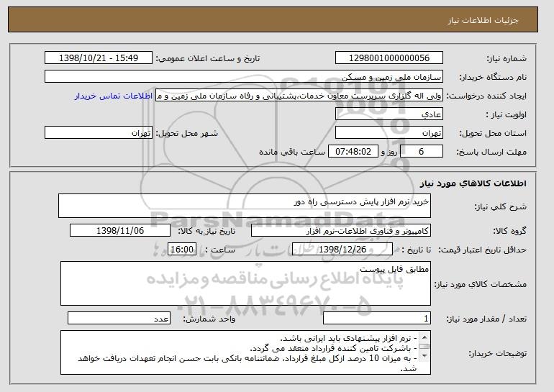Select the buyer name field سازمان ملی زمین و مسکن
The height and width of the screenshot is (392, 554).
[x=244, y=77]
